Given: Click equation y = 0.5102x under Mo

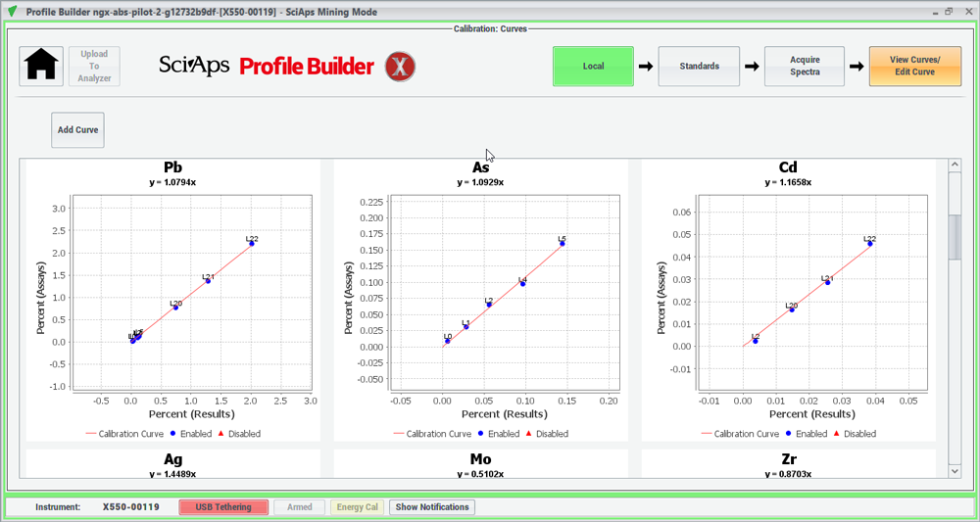Looking at the screenshot, I should [x=480, y=474].
